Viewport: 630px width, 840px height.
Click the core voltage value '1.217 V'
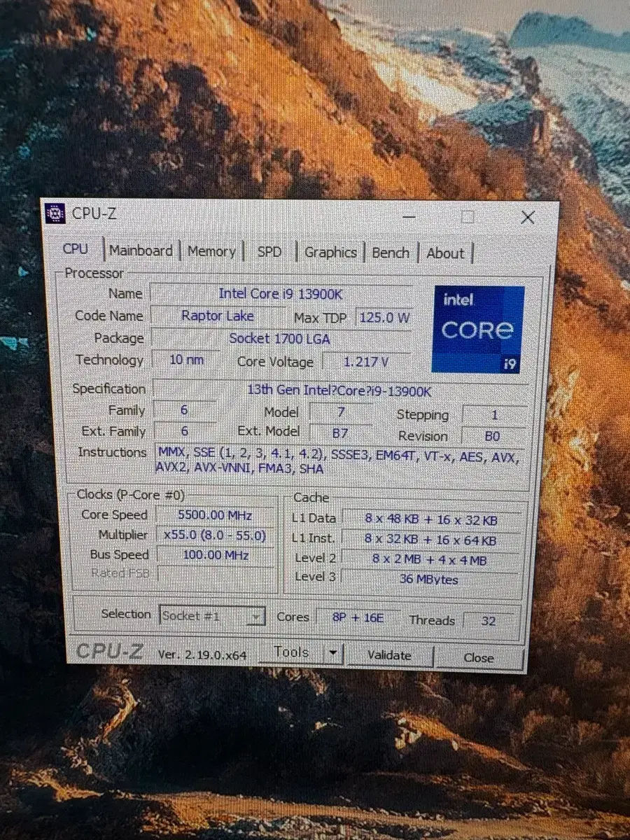366,362
